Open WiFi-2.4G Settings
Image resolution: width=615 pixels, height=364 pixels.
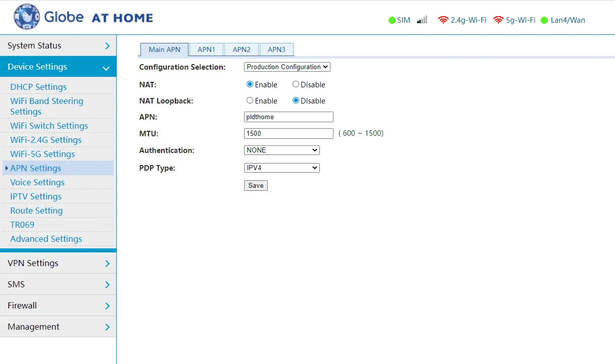tap(46, 140)
